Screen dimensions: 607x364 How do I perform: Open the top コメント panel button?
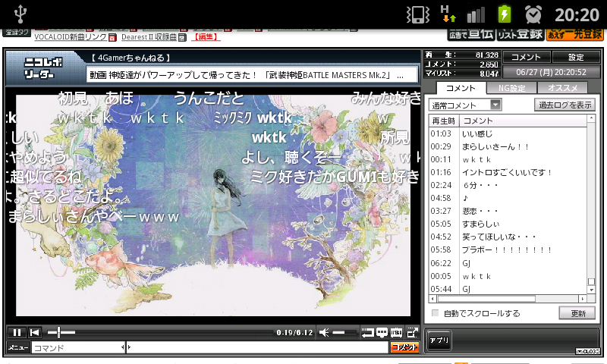point(526,57)
